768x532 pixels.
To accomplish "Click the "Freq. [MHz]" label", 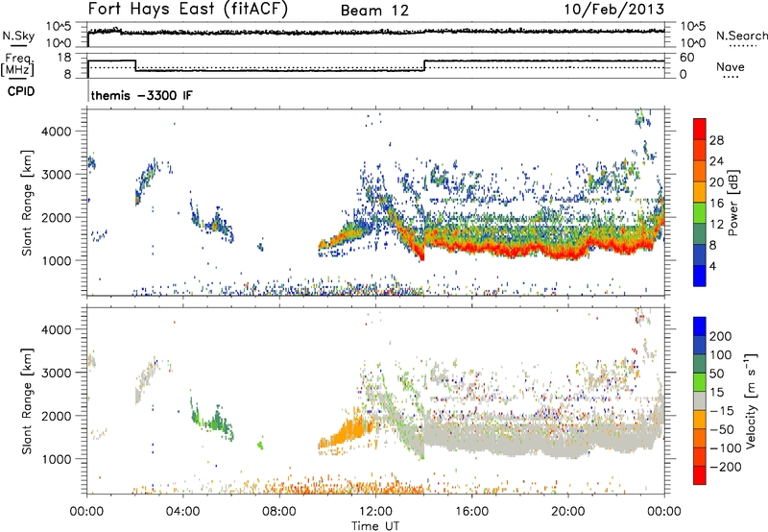I will [x=17, y=64].
